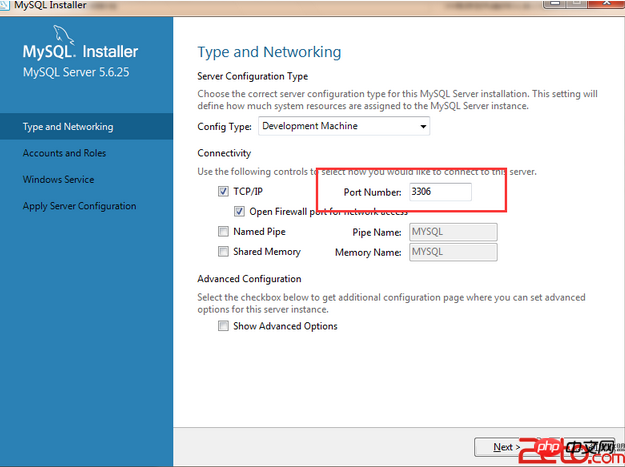This screenshot has width=625, height=467.
Task: Select Type and Networking step
Action: (x=86, y=126)
